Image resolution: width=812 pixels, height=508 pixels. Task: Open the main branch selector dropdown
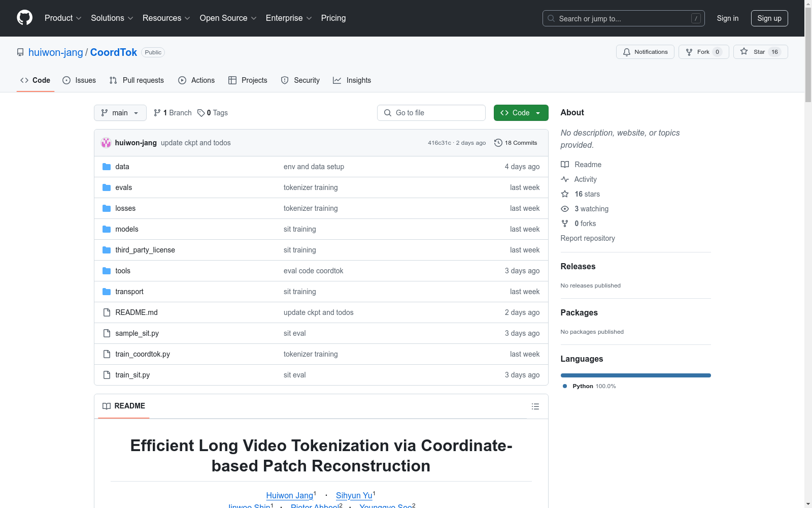(x=120, y=113)
